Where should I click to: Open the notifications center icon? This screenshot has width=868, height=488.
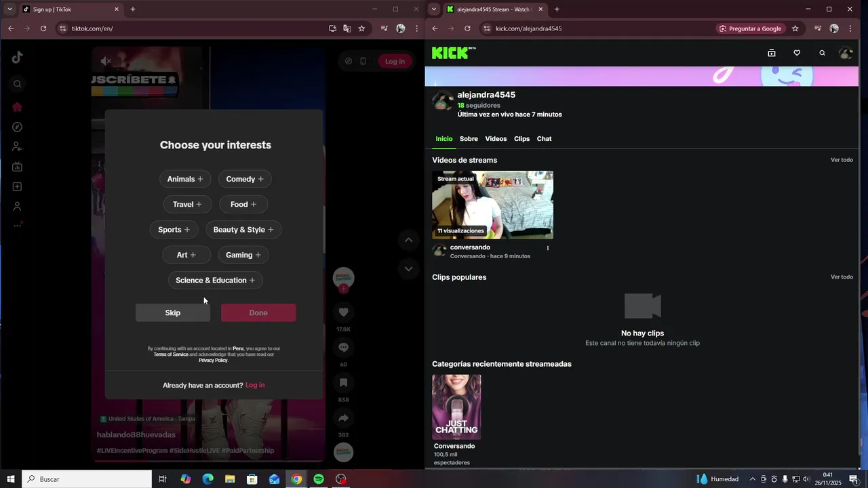854,479
